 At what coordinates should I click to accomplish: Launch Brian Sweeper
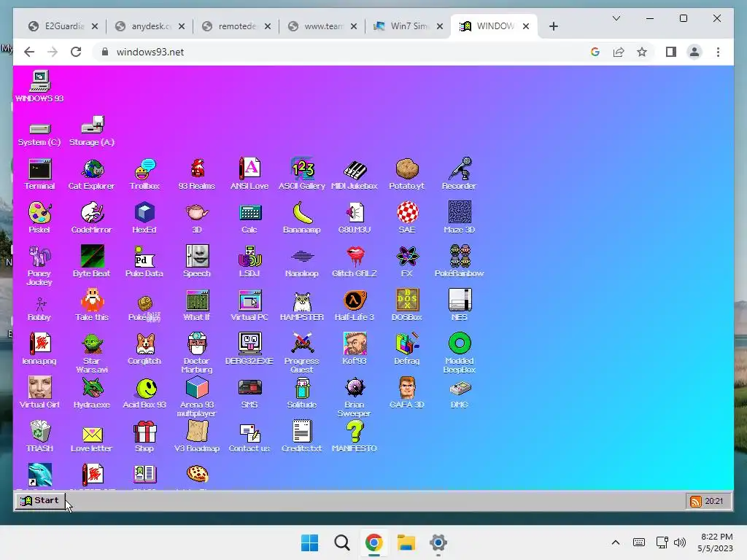pos(355,397)
